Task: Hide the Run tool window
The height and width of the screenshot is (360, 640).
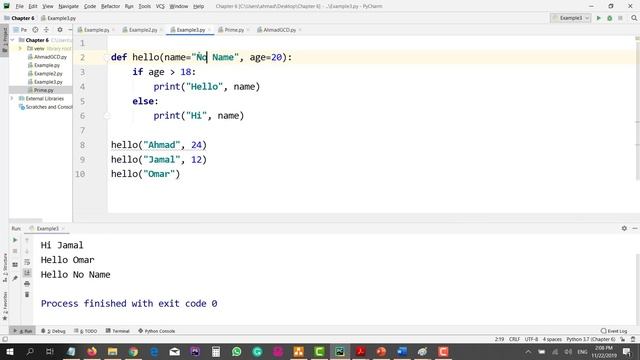Action: (635, 228)
